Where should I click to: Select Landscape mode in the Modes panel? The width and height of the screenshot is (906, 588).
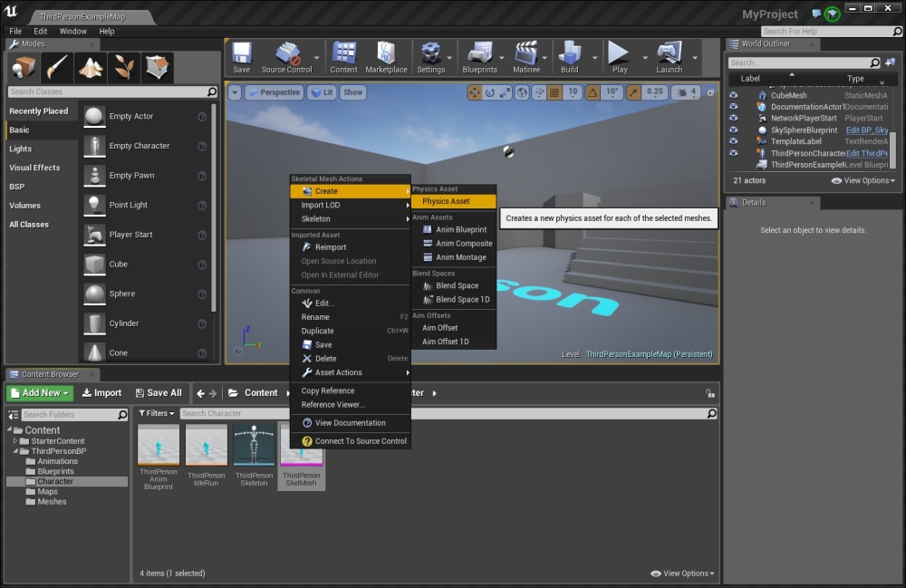point(91,67)
